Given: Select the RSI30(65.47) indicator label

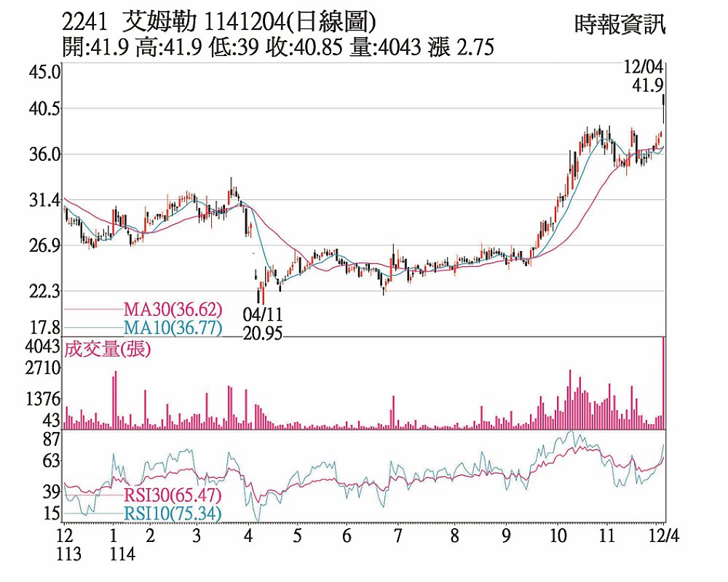Looking at the screenshot, I should click(173, 495).
